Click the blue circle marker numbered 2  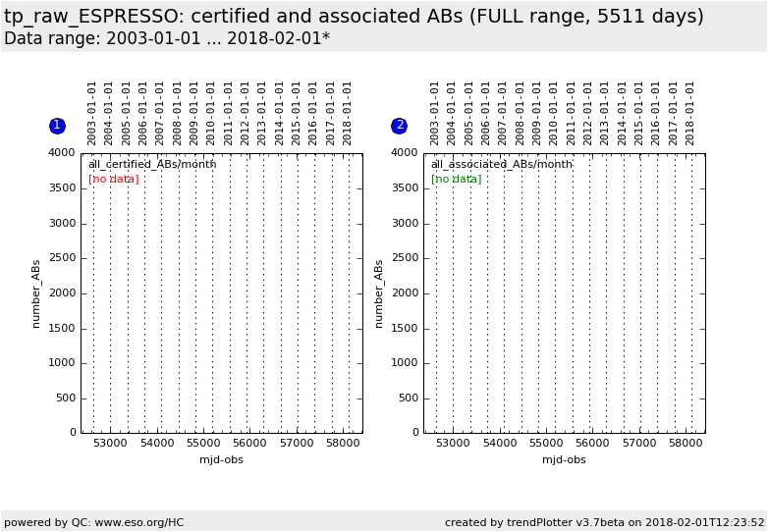click(399, 126)
